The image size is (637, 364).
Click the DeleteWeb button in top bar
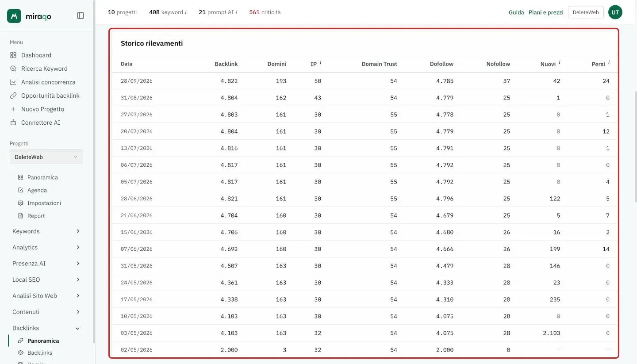[x=586, y=12]
